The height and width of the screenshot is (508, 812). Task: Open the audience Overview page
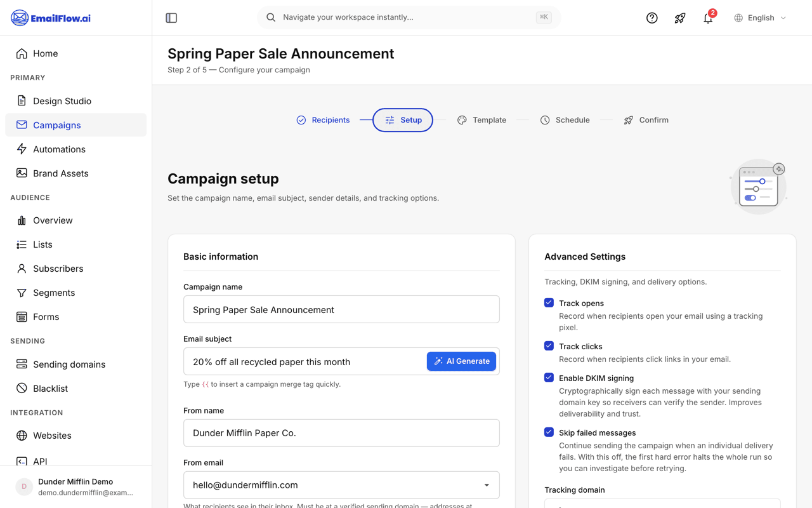click(x=75, y=220)
